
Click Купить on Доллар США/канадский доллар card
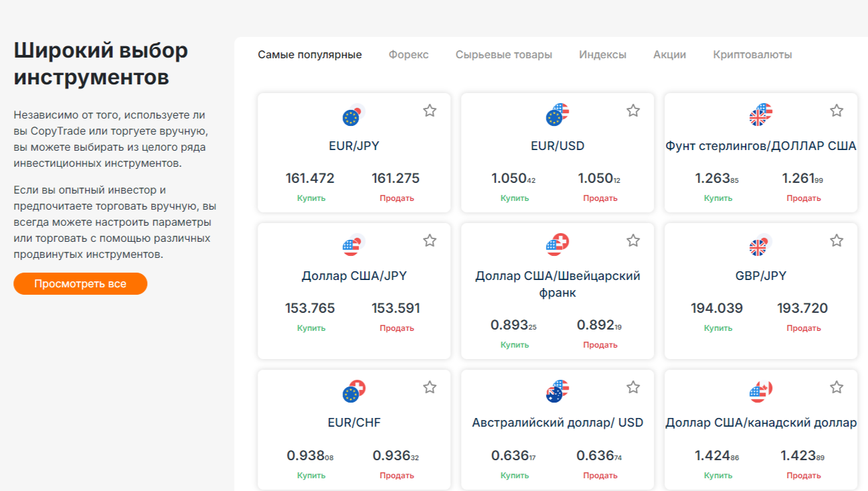718,476
